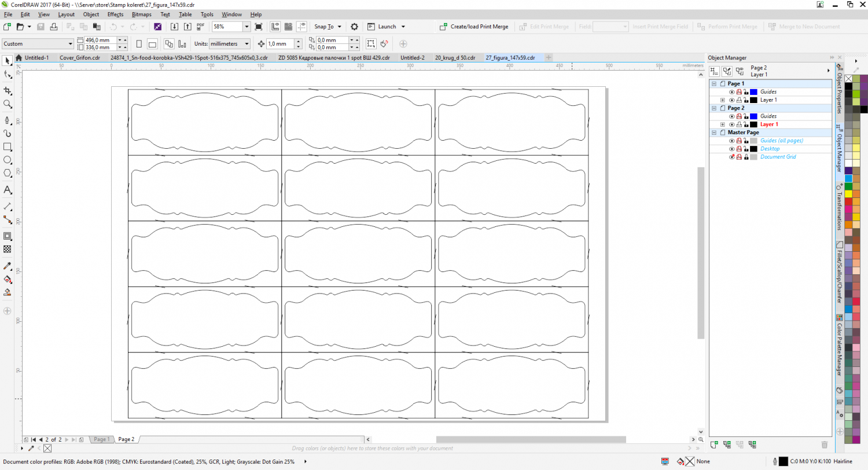Toggle Show Guidelines button
Viewport: 868px width, 470px height.
tap(301, 27)
